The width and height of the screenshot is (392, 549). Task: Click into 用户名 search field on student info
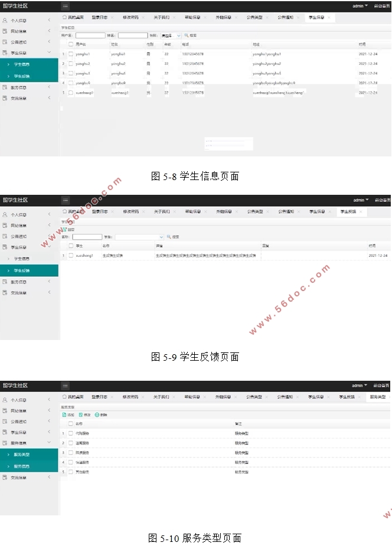(x=90, y=35)
